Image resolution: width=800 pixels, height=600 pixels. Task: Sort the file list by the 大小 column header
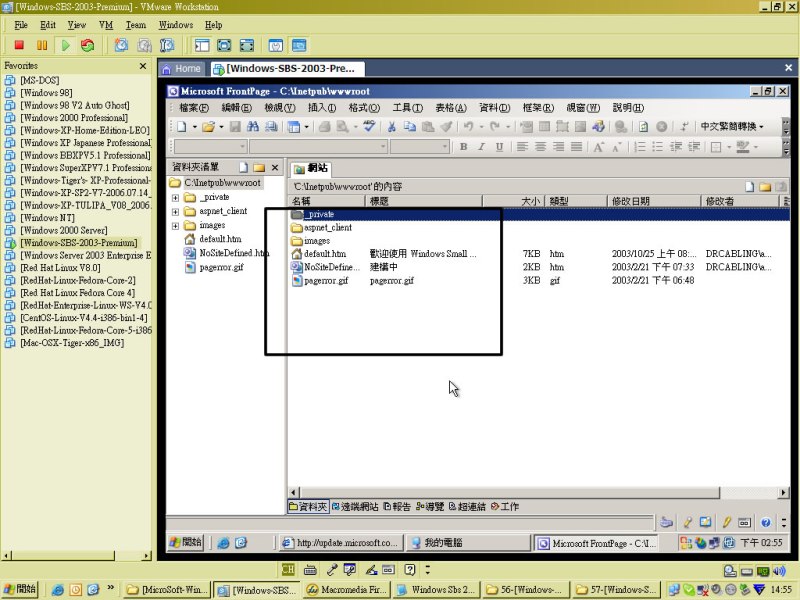coord(514,201)
